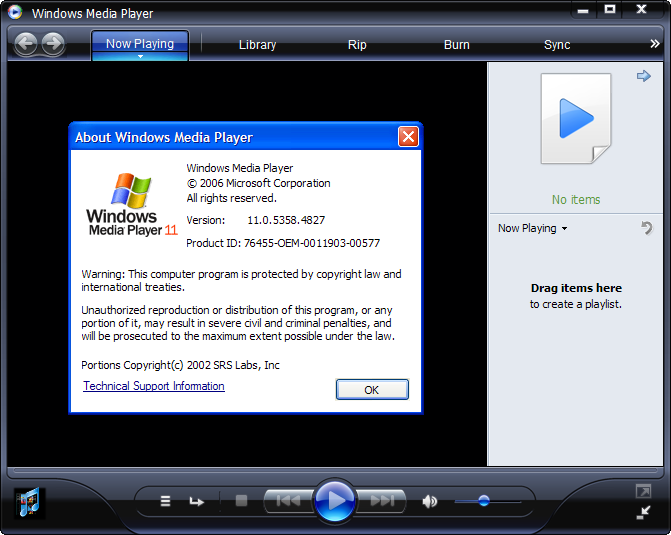Confirm the About dialog with OK

372,389
